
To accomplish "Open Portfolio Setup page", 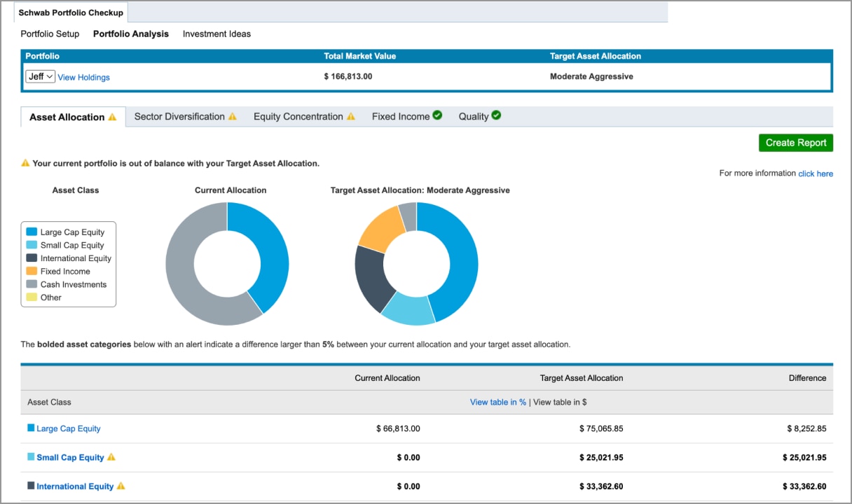I will point(50,34).
